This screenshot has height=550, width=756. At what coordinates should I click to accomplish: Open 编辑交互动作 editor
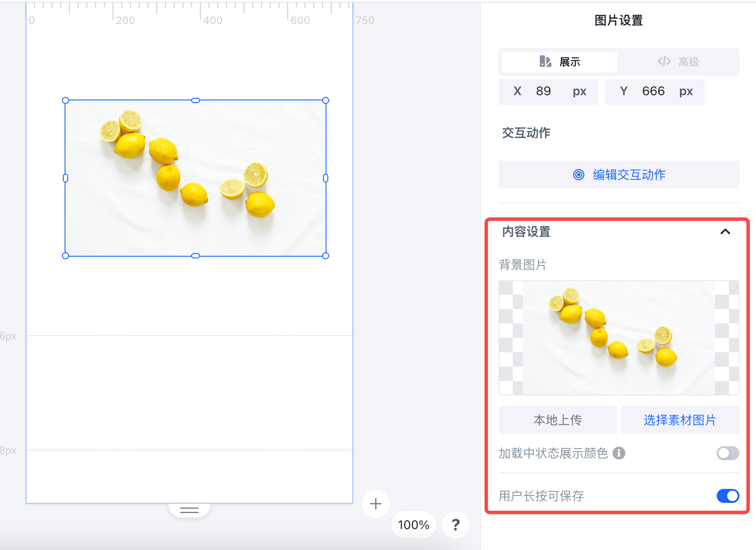pos(619,175)
